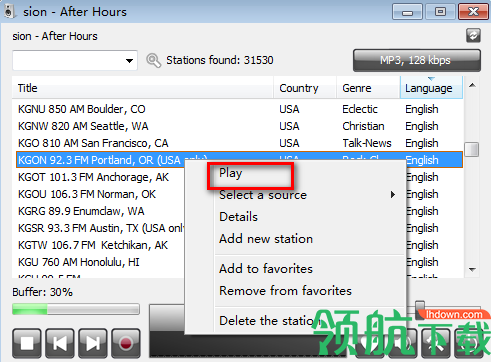Select station KGU 760 AM Honolulu, HI
Screen dimensions: 491x362
[79, 262]
